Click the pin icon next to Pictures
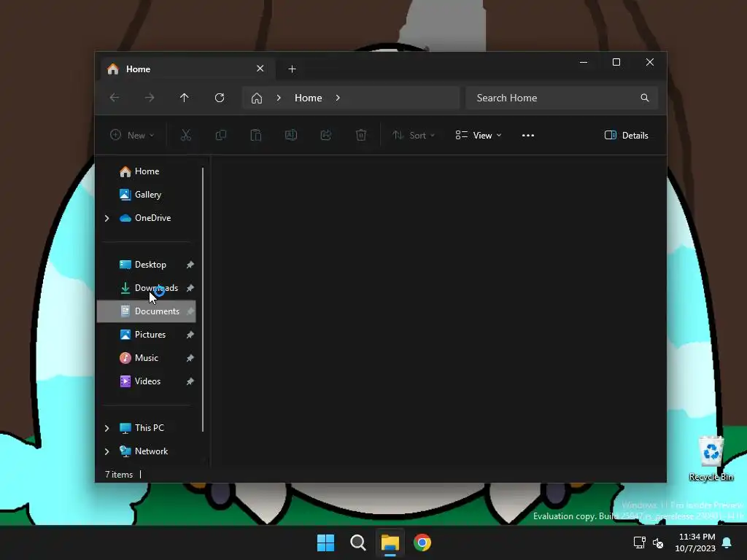Screen dimensions: 747x560 190,335
